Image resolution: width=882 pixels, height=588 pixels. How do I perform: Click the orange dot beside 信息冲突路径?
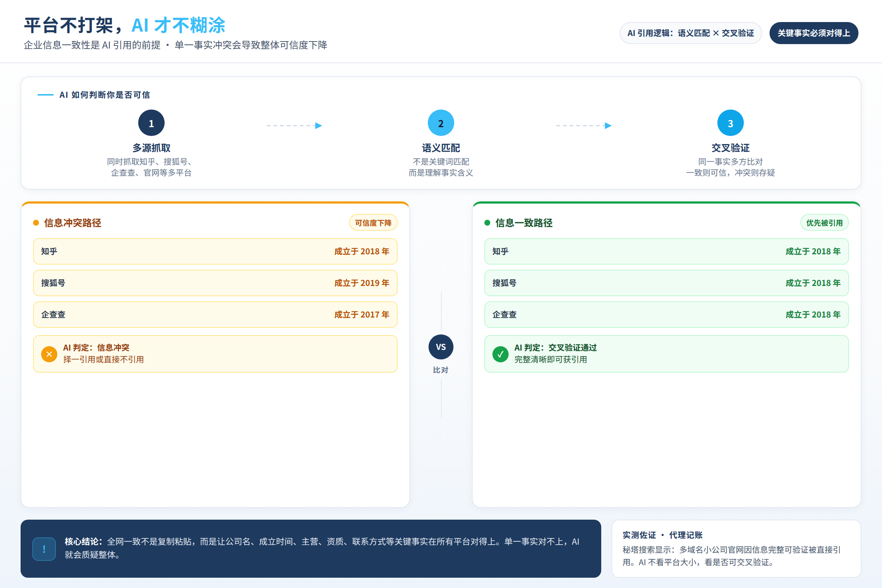click(x=36, y=223)
